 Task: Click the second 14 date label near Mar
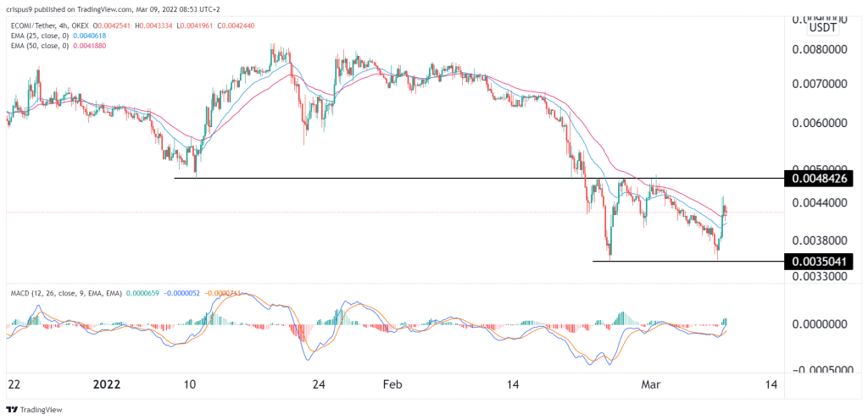[x=770, y=384]
